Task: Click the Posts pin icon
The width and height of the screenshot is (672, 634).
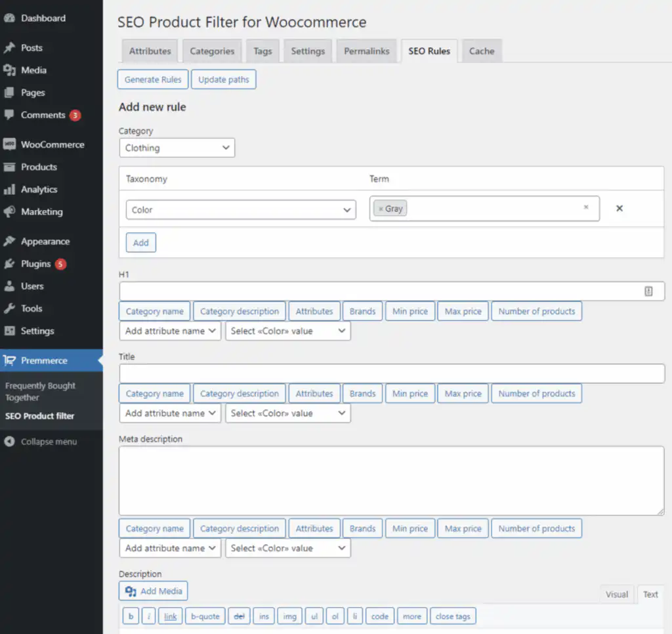Action: [9, 47]
